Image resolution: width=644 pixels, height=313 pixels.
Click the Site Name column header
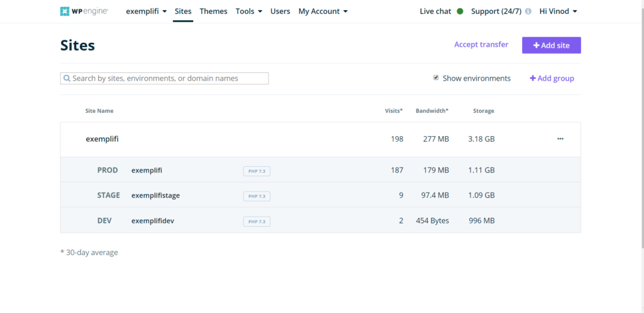tap(99, 111)
